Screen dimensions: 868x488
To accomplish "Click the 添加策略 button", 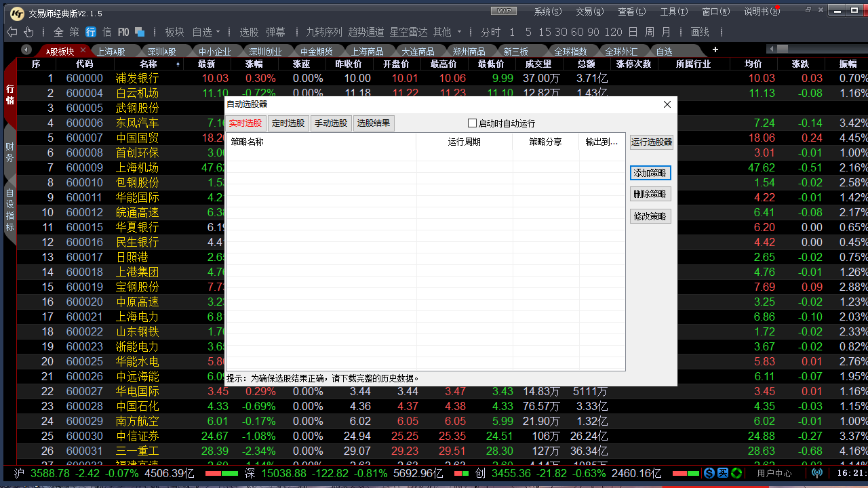I will click(x=650, y=173).
